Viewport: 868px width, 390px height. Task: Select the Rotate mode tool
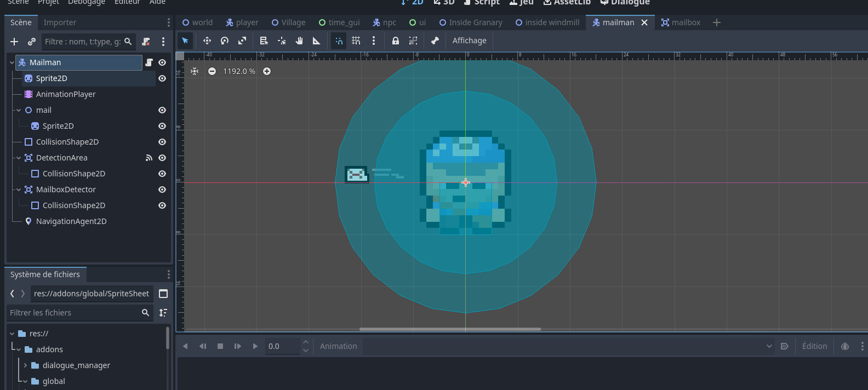pyautogui.click(x=225, y=41)
